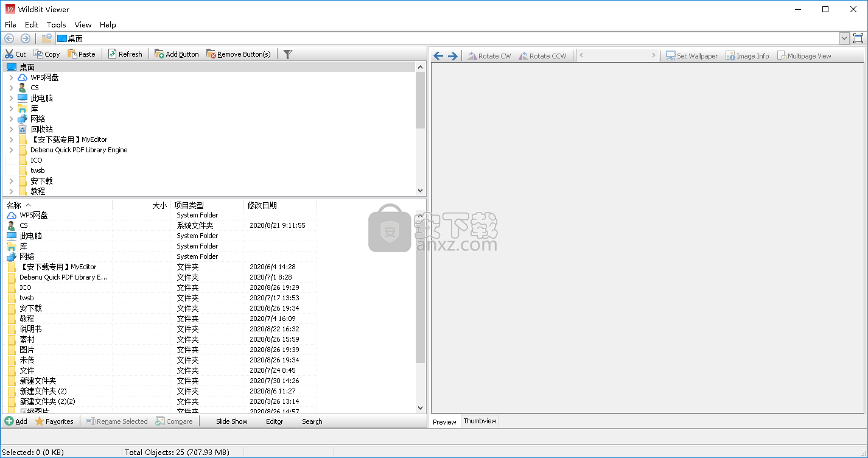This screenshot has width=868, height=458.
Task: Show next image in preview pane
Action: (x=453, y=55)
